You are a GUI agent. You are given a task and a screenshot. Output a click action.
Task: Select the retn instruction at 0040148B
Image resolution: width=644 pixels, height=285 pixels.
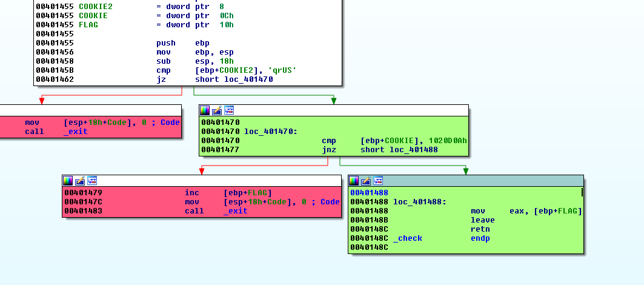[x=480, y=229]
